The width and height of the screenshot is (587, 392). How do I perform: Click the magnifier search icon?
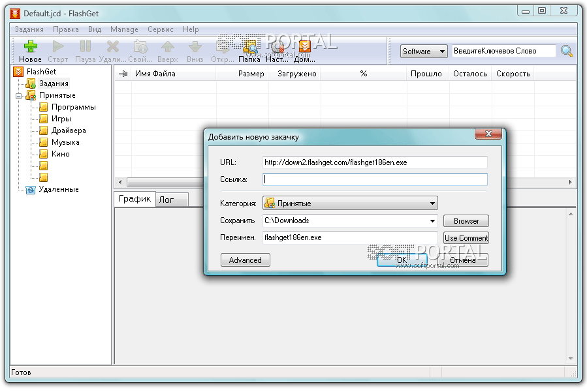(566, 51)
